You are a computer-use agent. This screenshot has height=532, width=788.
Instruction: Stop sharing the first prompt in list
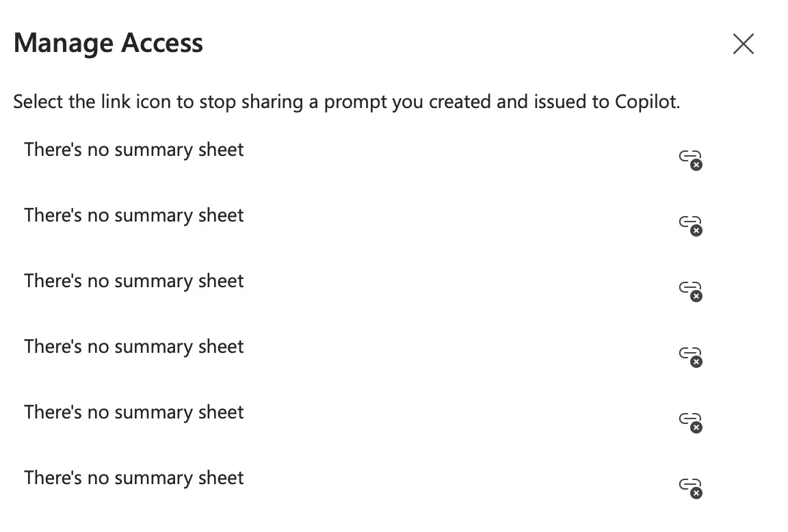tap(690, 159)
